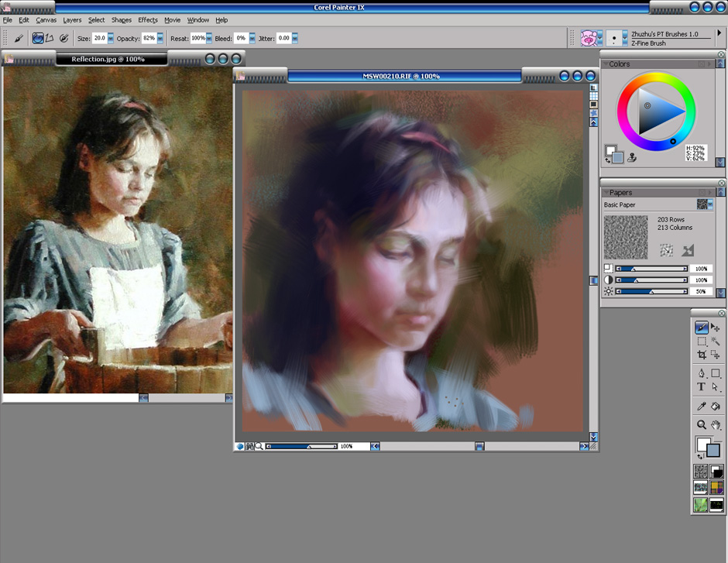728x563 pixels.
Task: Enable straight line strokes mode
Action: (x=50, y=38)
